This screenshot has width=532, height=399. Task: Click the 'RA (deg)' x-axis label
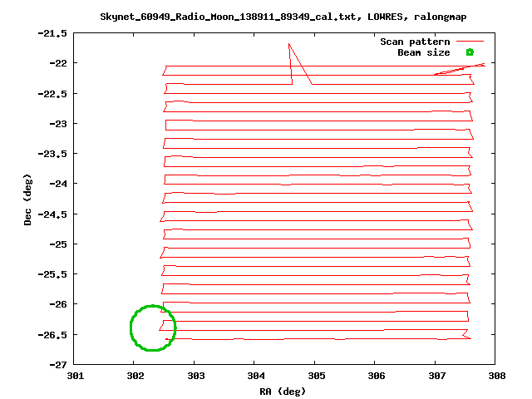284,391
